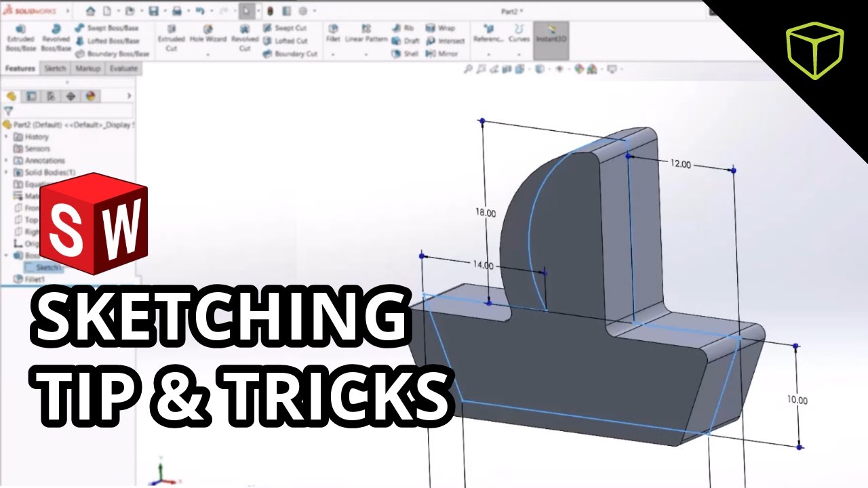The height and width of the screenshot is (488, 868).
Task: Open File Properties icon next to Rebuild
Action: click(286, 11)
